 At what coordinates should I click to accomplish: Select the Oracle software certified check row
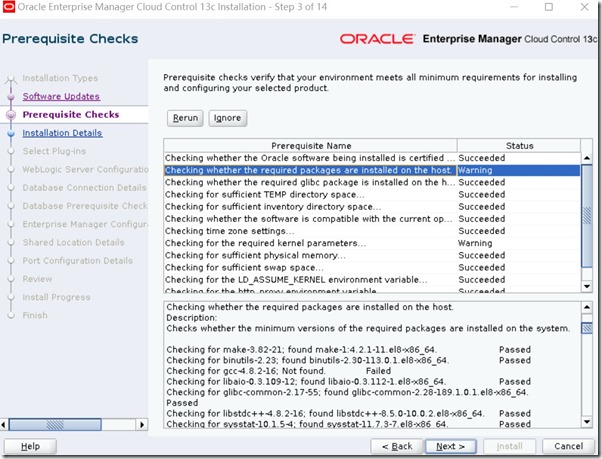coord(372,158)
